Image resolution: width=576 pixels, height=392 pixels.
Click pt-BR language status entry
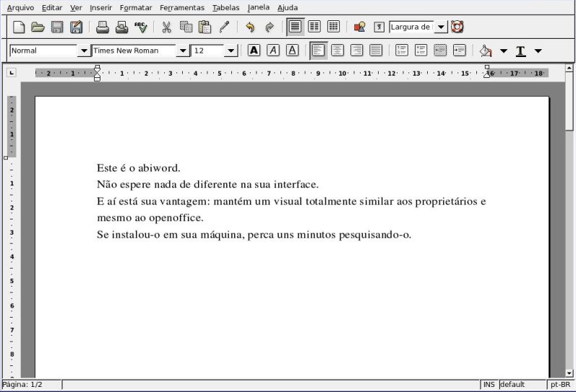[x=560, y=384]
